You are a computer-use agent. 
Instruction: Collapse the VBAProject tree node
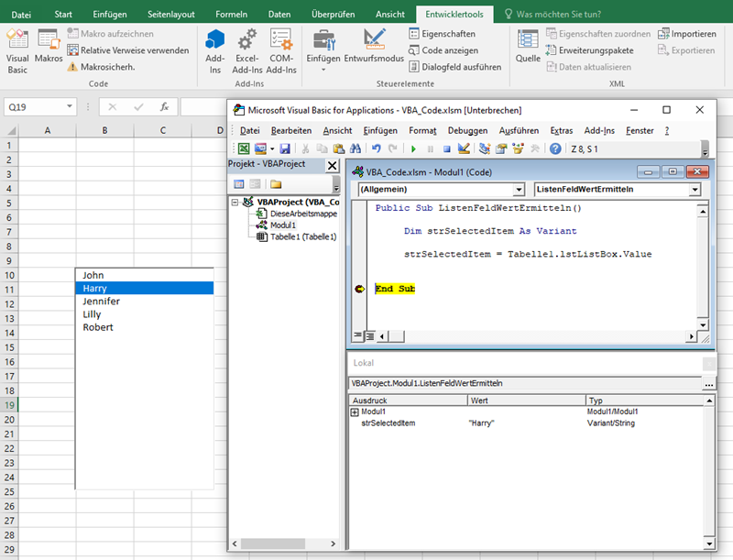235,203
